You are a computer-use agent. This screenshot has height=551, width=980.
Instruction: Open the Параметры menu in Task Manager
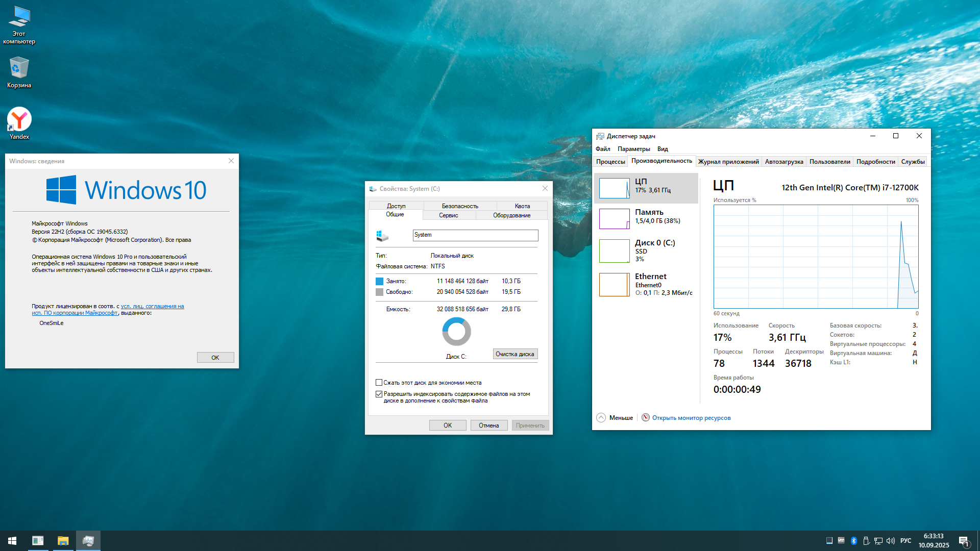pyautogui.click(x=633, y=149)
